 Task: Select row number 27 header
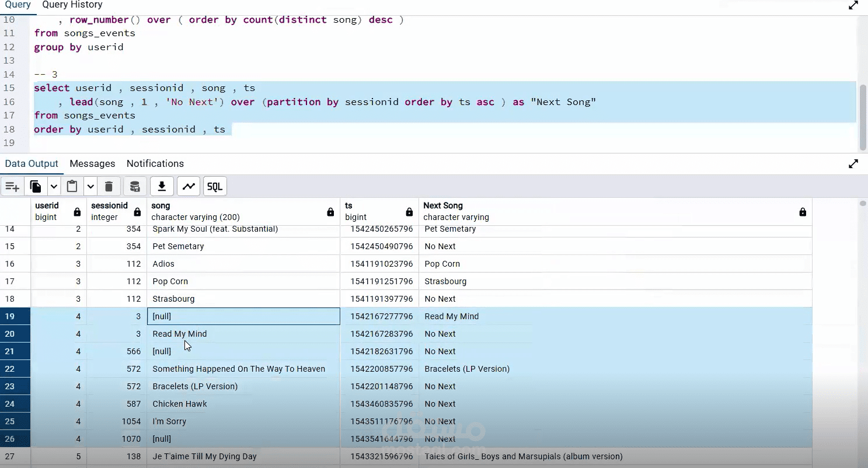[x=15, y=456]
